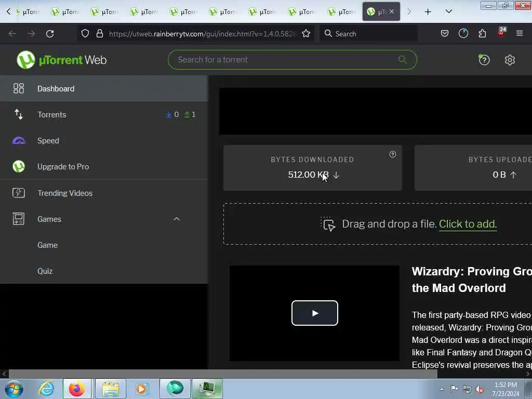Click the Games handheld console icon

pyautogui.click(x=19, y=219)
